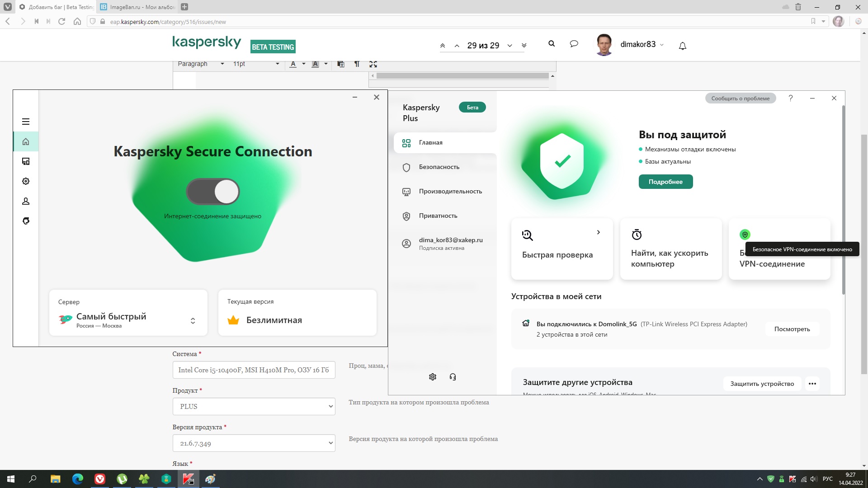Image resolution: width=868 pixels, height=488 pixels.
Task: Click the browser home button
Action: pyautogui.click(x=77, y=21)
